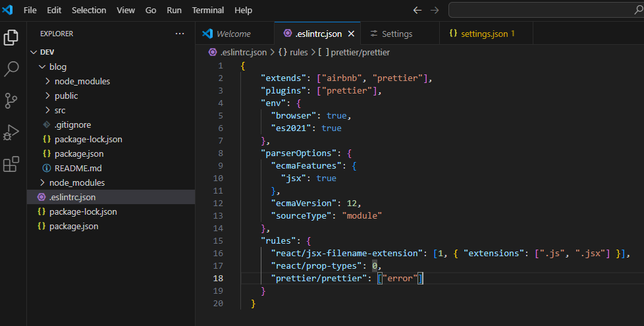The width and height of the screenshot is (644, 326).
Task: Click the "parserOptions" key in editor
Action: coord(298,153)
